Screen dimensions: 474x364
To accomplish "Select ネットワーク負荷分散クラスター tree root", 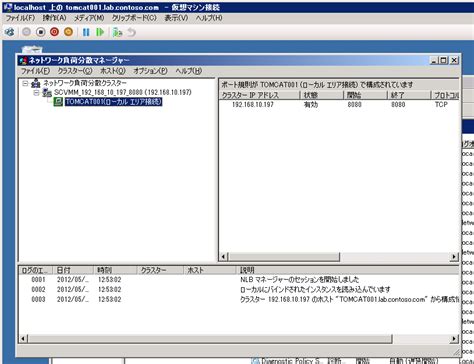I will click(x=85, y=83).
